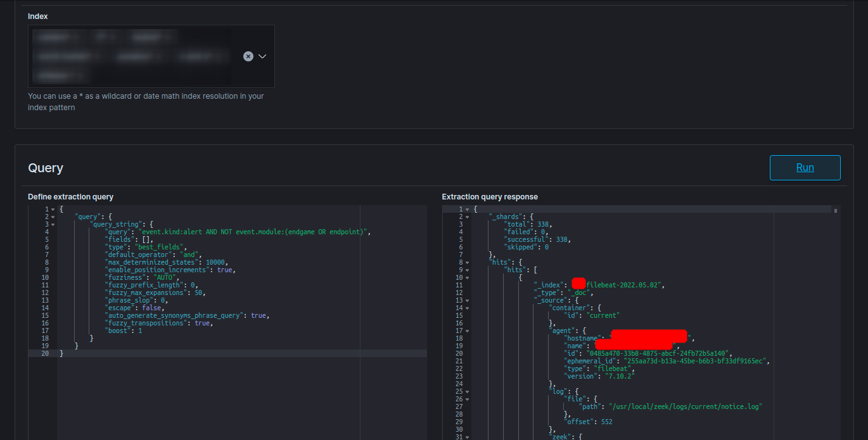
Task: Collapse the root JSON object in the query editor
Action: coord(52,208)
